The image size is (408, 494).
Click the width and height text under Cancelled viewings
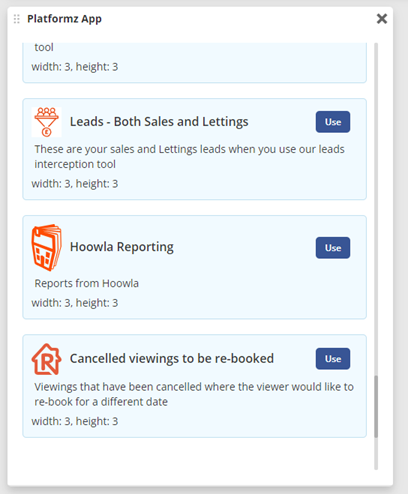[x=75, y=421]
